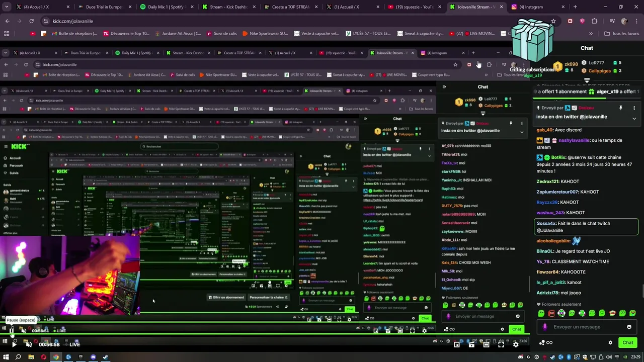Open Windows taskbar search
Viewport: 644px width, 362px height.
18,357
